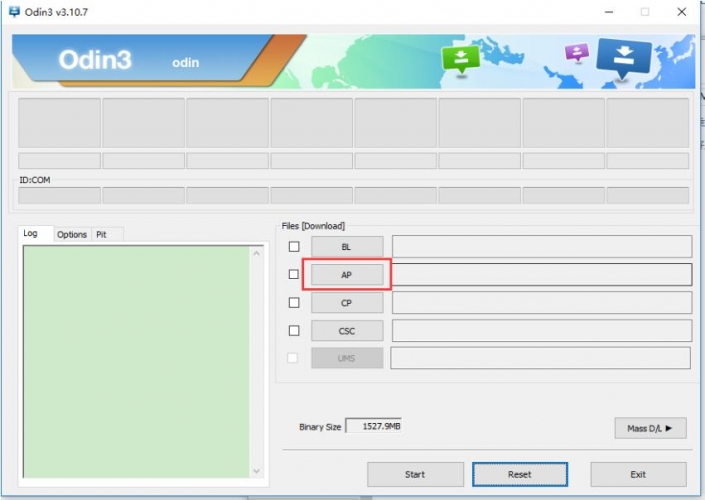Click the first ID:COM port slot
The height and width of the screenshot is (500, 705).
pos(59,196)
